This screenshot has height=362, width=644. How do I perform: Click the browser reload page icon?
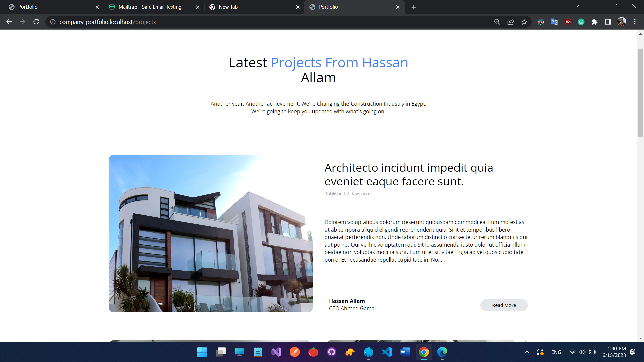tap(36, 22)
